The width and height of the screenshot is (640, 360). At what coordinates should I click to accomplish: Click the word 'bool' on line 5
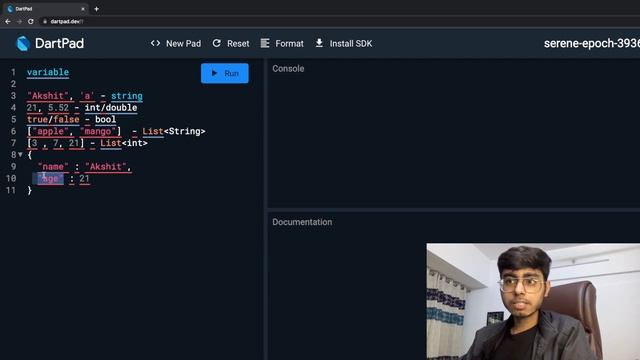pos(106,120)
